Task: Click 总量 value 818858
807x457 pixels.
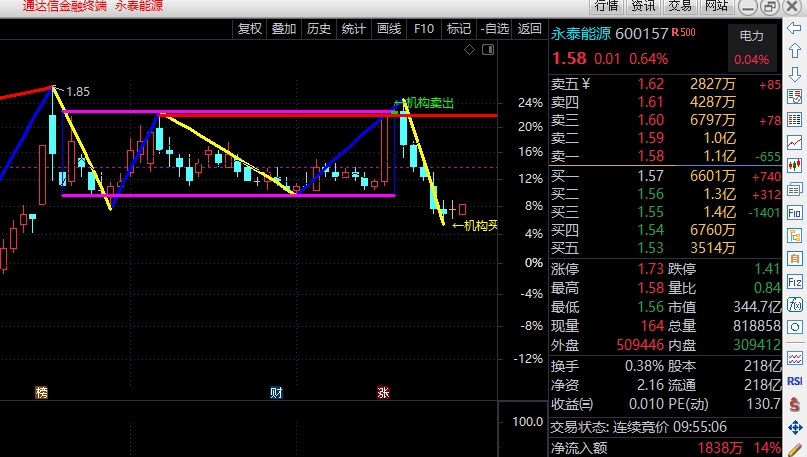Action: point(757,326)
